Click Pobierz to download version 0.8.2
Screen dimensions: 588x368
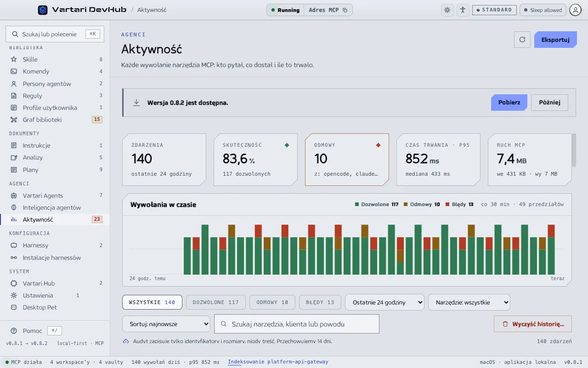coord(509,103)
